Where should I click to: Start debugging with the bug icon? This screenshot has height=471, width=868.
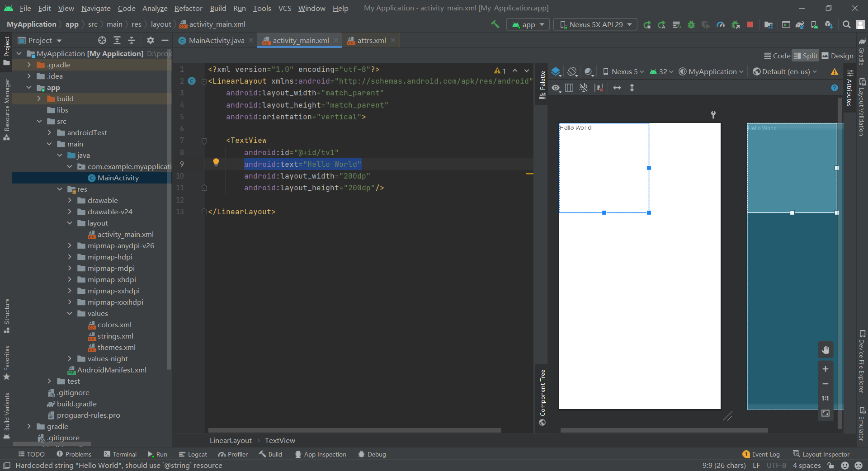(x=690, y=24)
